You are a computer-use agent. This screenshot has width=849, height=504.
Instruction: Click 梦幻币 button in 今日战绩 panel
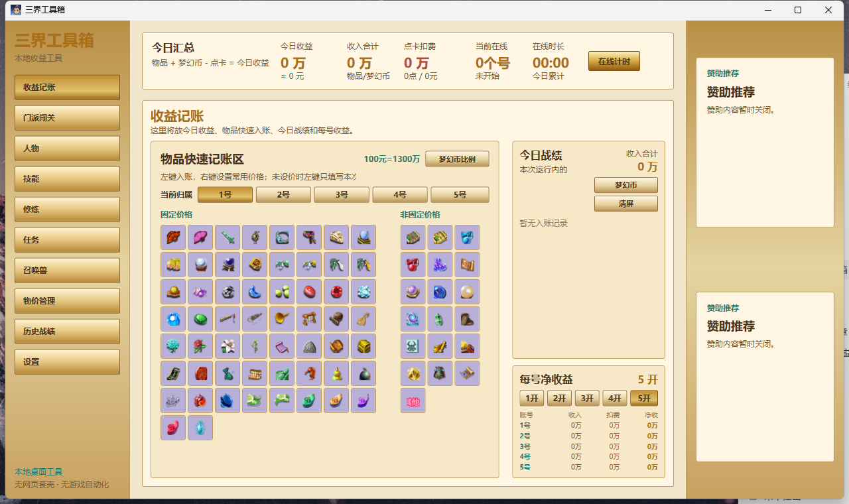pyautogui.click(x=626, y=185)
